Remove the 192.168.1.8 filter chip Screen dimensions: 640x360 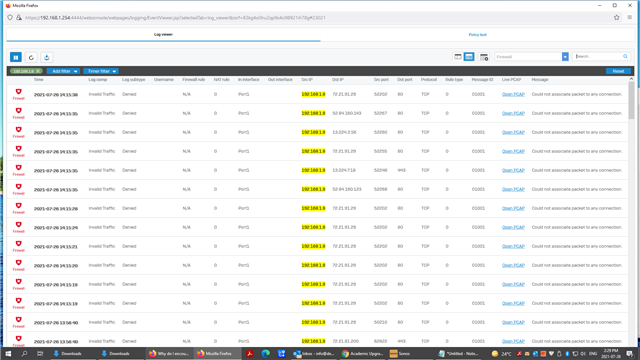[x=38, y=71]
